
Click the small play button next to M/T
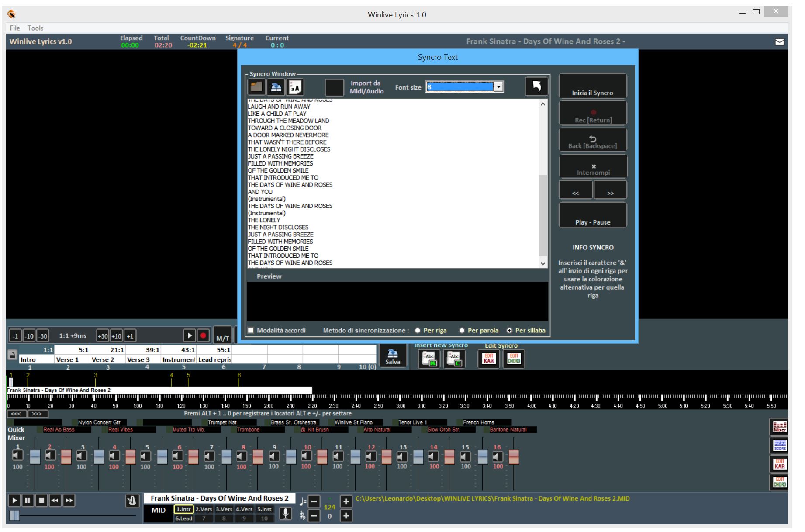[x=190, y=335]
